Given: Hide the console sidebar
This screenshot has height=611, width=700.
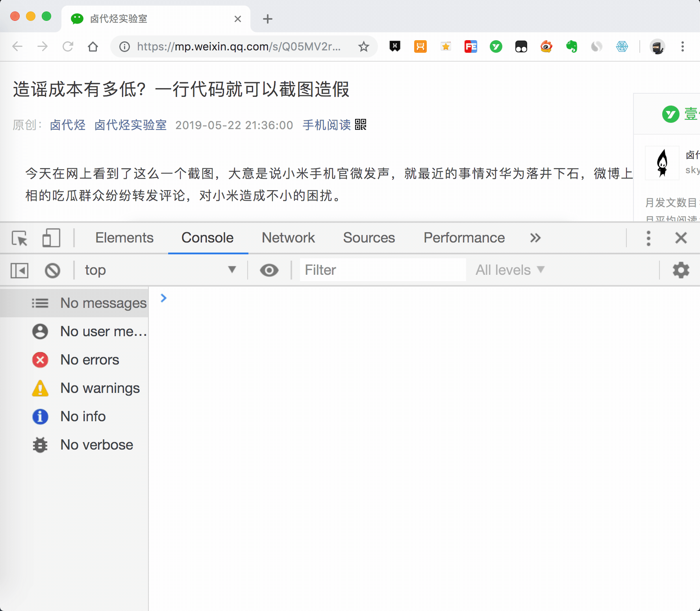Looking at the screenshot, I should pos(20,270).
